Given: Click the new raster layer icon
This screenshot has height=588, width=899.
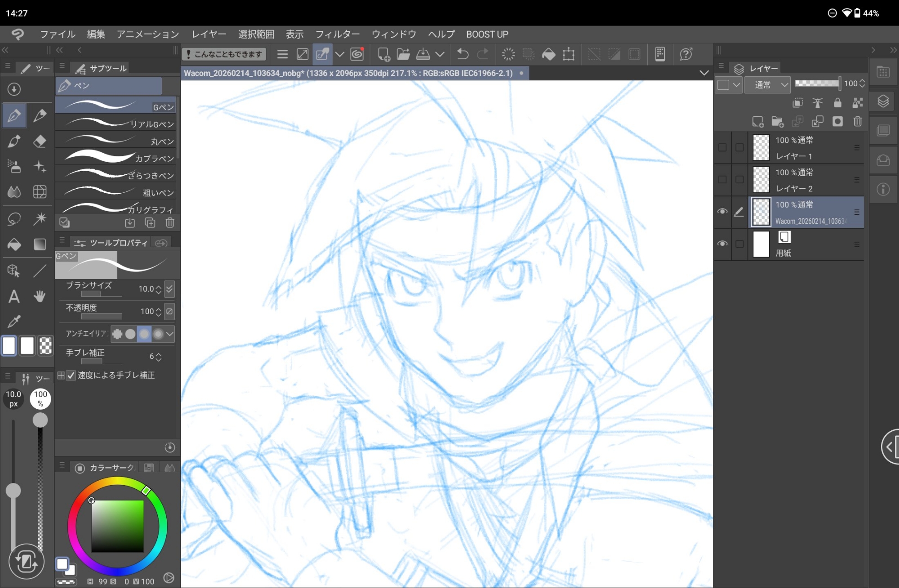Looking at the screenshot, I should pos(758,121).
